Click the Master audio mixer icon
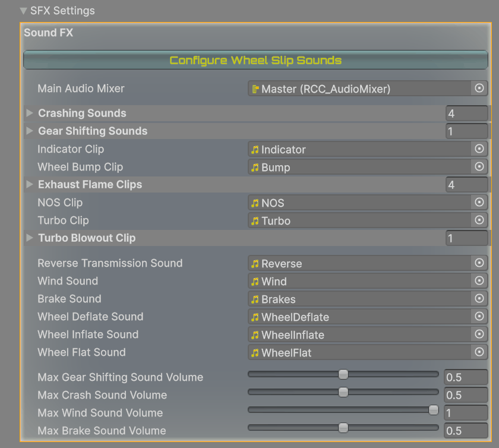 [x=255, y=89]
